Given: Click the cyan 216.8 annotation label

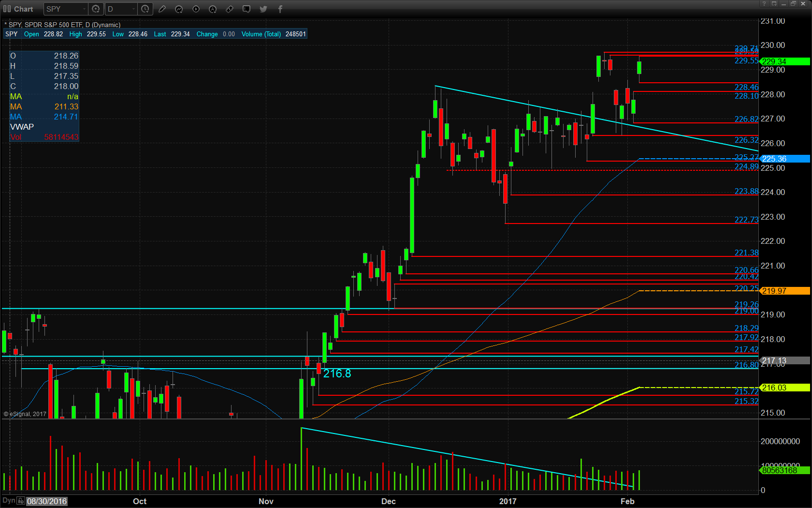Looking at the screenshot, I should click(337, 374).
